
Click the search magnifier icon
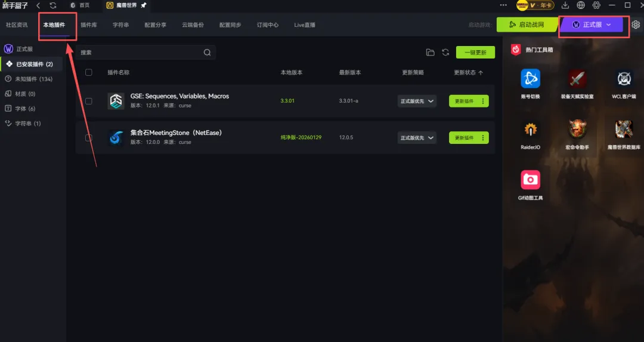(207, 52)
